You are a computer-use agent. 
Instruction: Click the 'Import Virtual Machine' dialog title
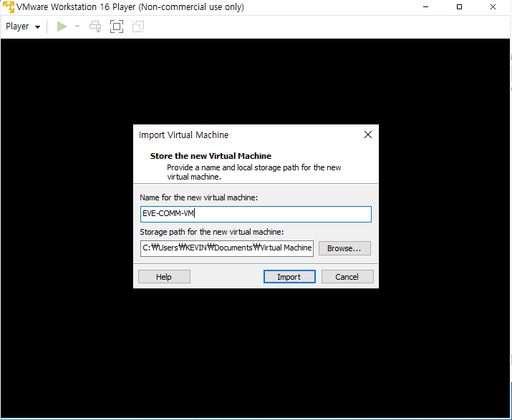(x=184, y=135)
